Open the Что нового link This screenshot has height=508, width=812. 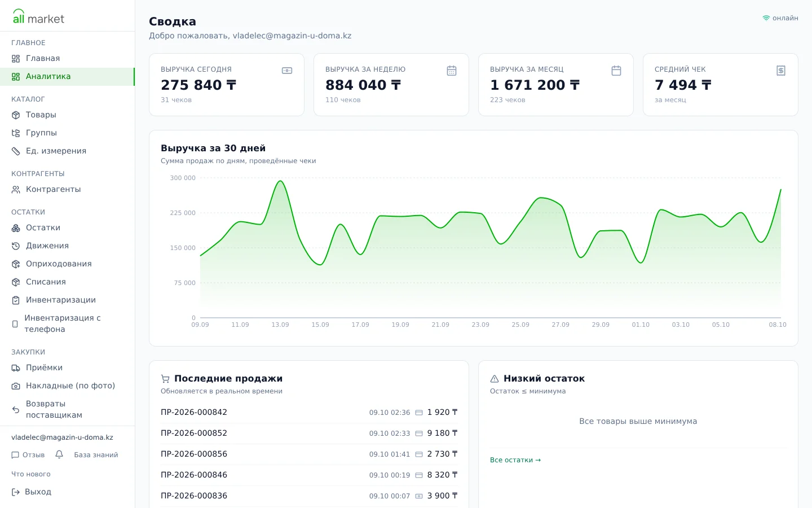31,474
